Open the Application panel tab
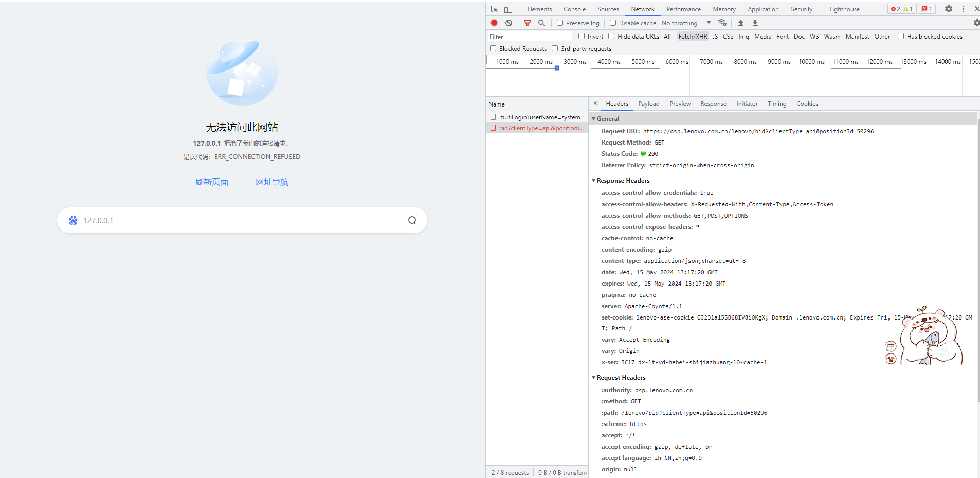The height and width of the screenshot is (478, 980). [x=763, y=9]
